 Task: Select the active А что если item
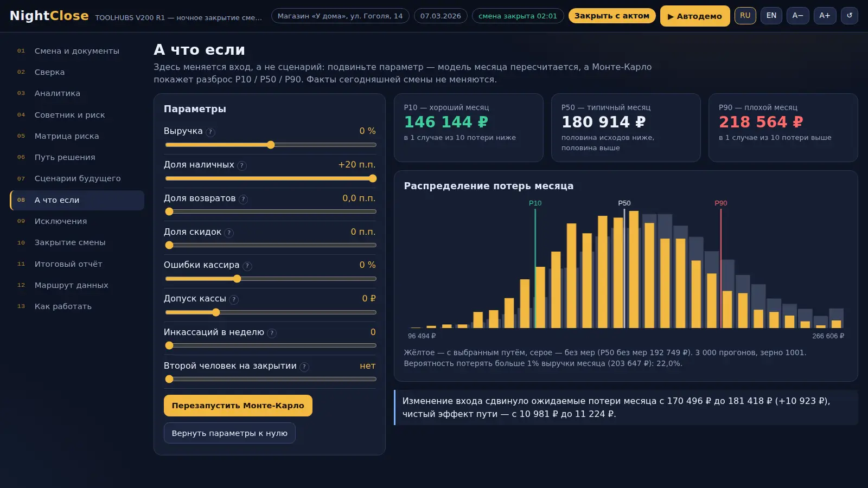click(77, 200)
